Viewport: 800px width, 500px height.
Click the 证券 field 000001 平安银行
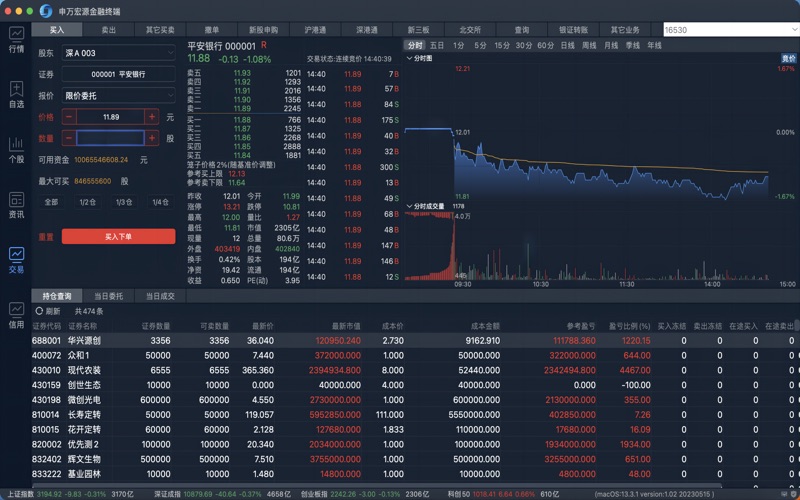tap(118, 74)
